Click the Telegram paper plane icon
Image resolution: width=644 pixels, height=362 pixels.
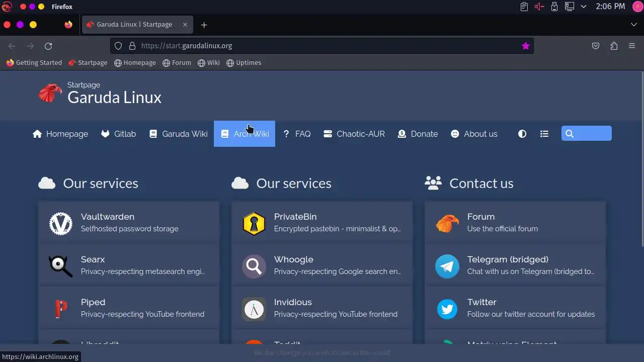point(447,266)
